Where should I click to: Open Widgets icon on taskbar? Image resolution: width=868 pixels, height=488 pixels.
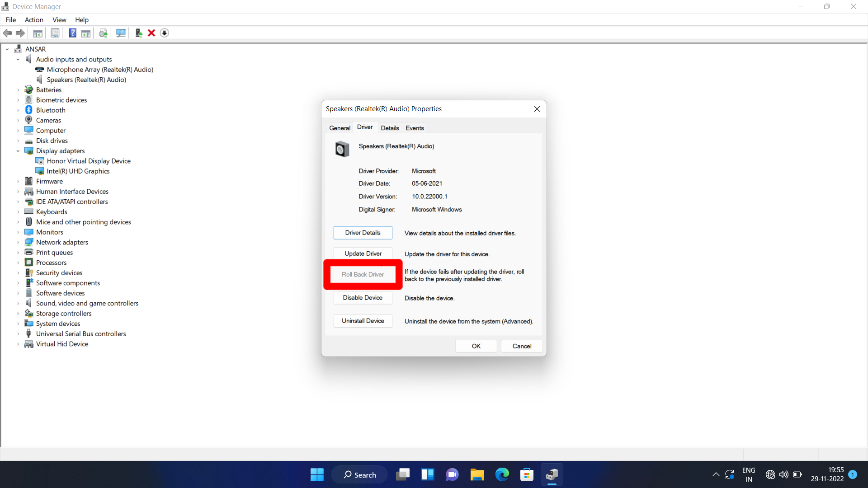[x=428, y=474]
